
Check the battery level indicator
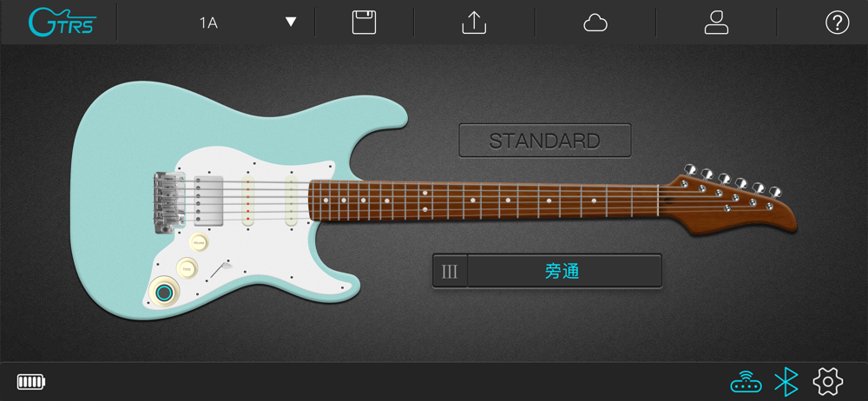point(31,382)
